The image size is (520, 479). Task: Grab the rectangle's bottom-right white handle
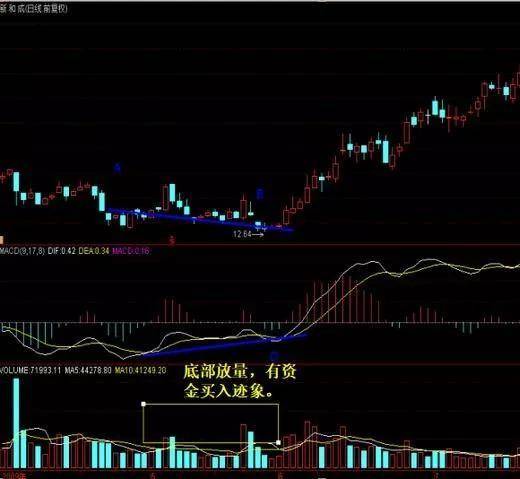coord(278,443)
